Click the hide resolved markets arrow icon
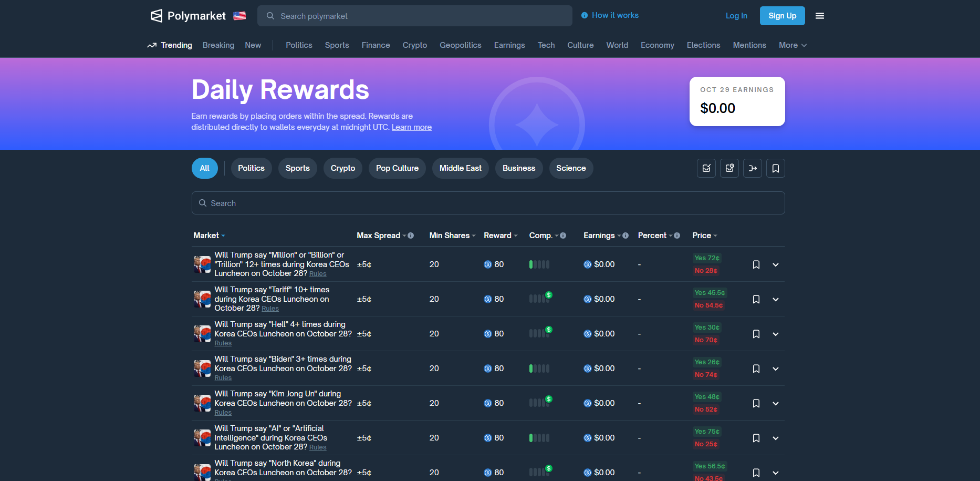The image size is (980, 481). click(752, 168)
